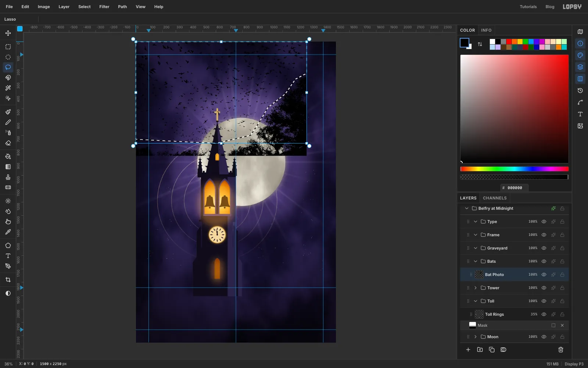This screenshot has height=368, width=588.
Task: Expand the Moon group
Action: click(476, 337)
